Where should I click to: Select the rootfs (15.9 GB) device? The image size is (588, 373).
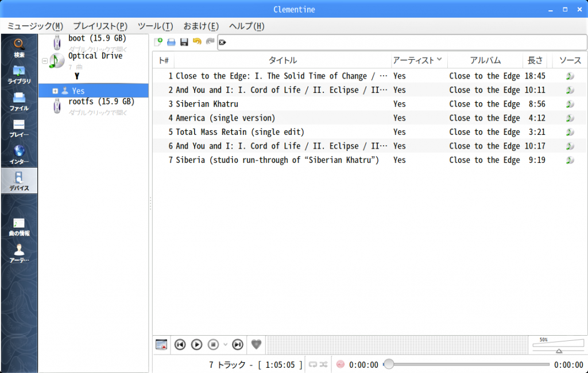101,102
